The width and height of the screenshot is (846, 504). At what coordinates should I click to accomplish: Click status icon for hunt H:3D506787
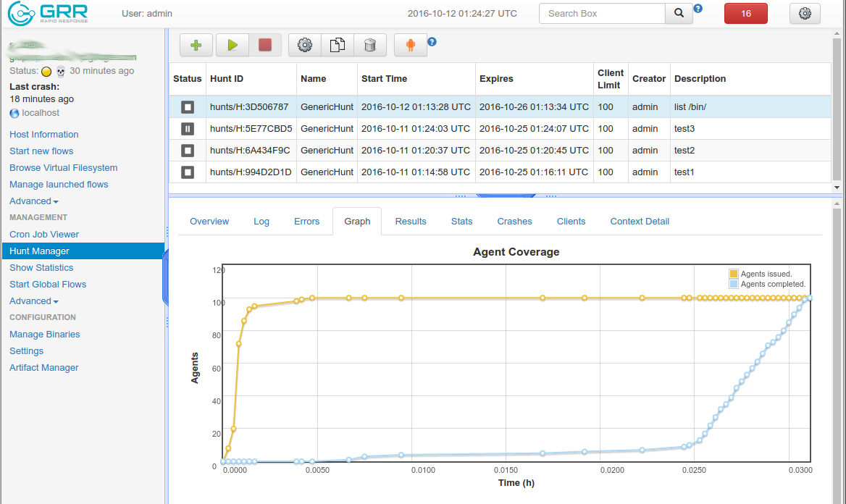click(x=187, y=107)
